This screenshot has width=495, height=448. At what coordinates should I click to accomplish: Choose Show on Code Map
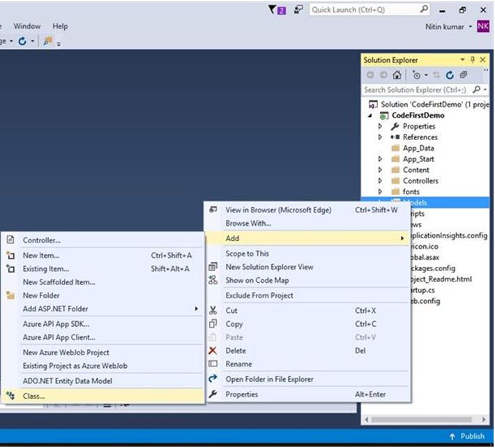pos(307,280)
